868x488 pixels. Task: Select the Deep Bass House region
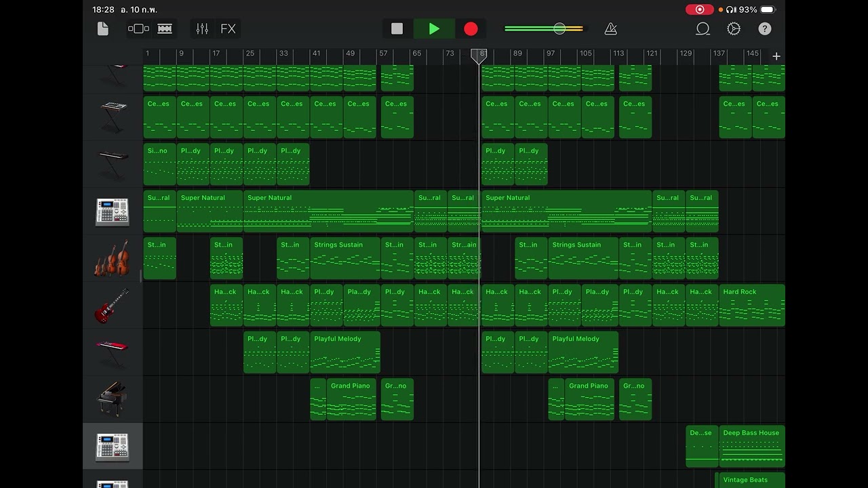pyautogui.click(x=752, y=447)
